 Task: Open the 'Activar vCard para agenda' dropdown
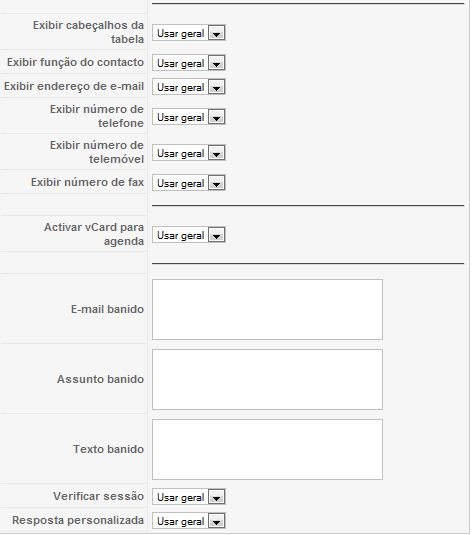[x=188, y=235]
